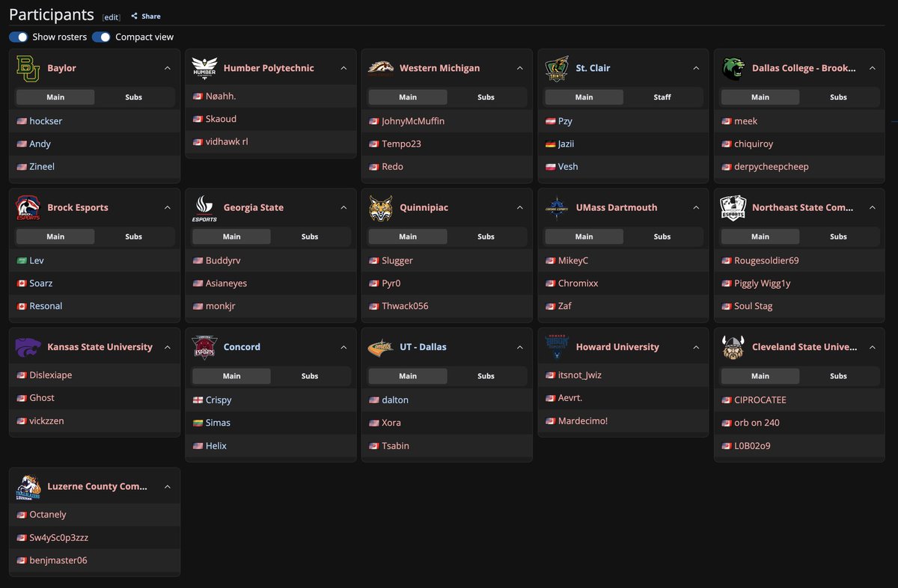Click the Brock Esports logo
This screenshot has height=588, width=898.
pyautogui.click(x=28, y=207)
